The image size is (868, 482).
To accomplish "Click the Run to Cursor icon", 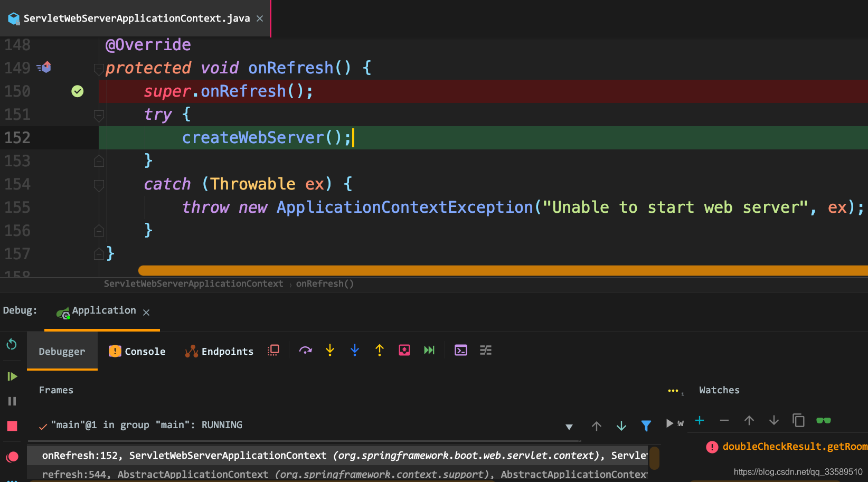I will tap(429, 351).
